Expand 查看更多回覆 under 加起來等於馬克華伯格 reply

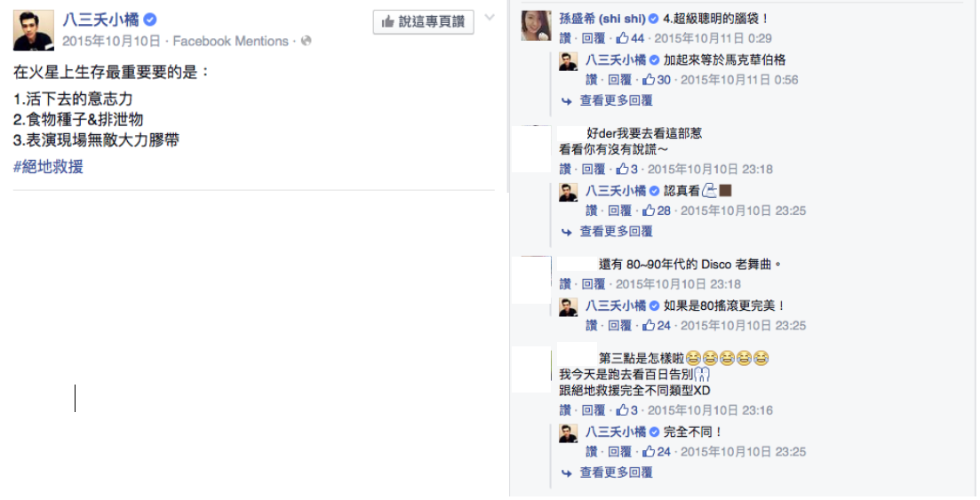616,100
